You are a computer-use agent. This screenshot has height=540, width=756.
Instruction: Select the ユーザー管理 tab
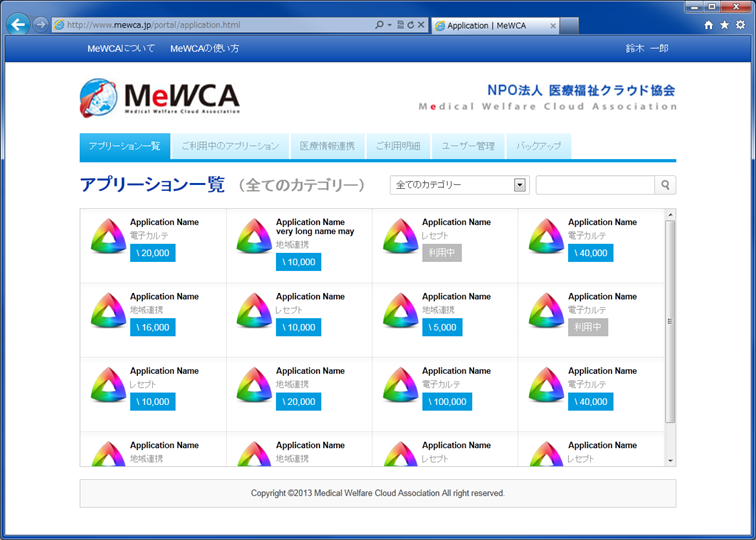(x=468, y=146)
